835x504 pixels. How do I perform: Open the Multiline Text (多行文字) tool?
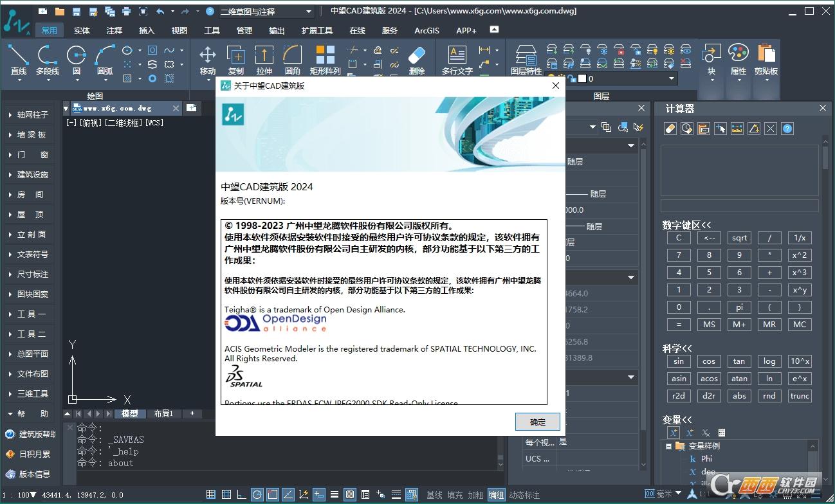[x=457, y=61]
